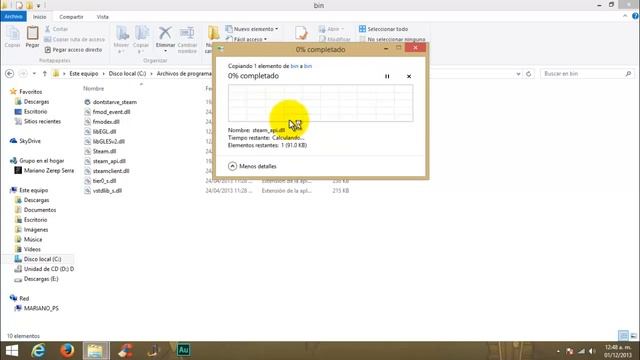Open Documentos under Este equipo
Image resolution: width=640 pixels, height=360 pixels.
(x=36, y=210)
